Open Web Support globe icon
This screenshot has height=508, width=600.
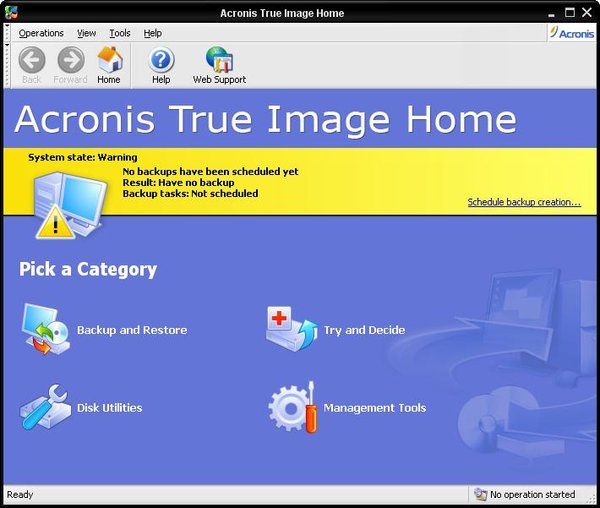pos(220,60)
